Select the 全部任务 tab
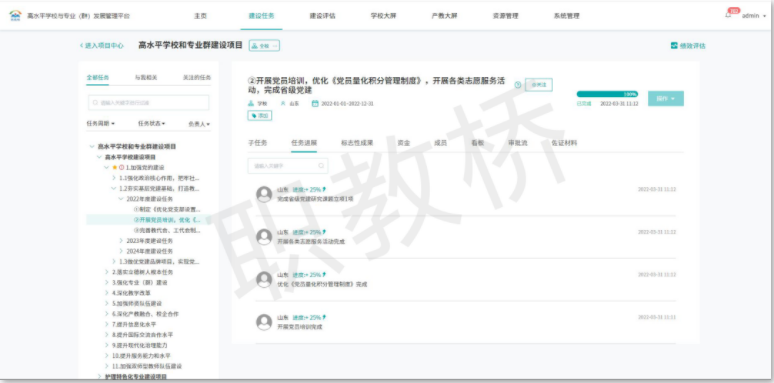The width and height of the screenshot is (774, 383). pyautogui.click(x=98, y=77)
